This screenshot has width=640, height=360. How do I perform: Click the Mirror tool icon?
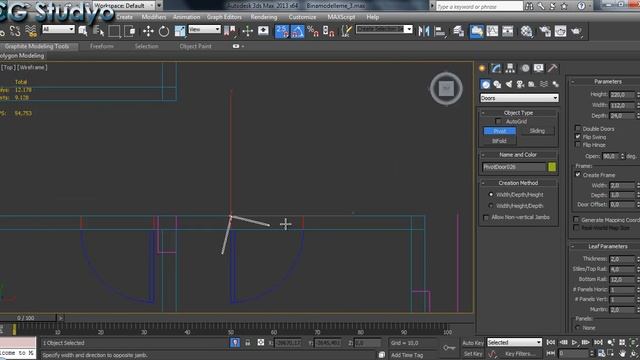coord(424,31)
